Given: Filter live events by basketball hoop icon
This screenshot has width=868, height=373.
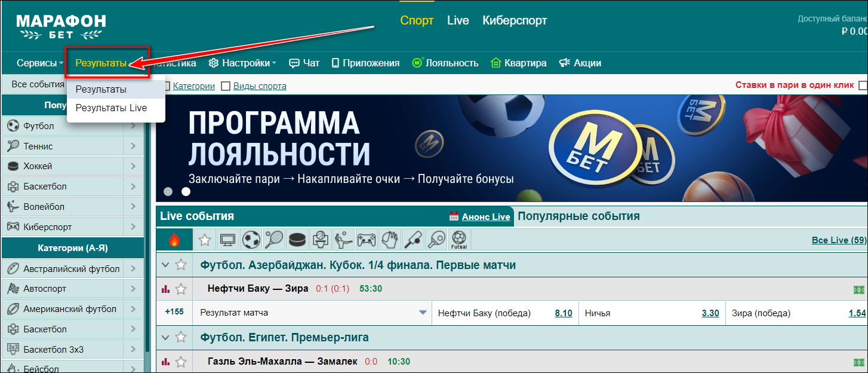Looking at the screenshot, I should 320,240.
